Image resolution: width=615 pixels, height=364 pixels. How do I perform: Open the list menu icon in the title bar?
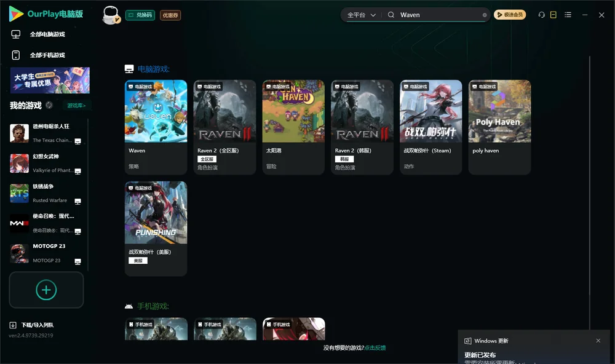click(x=568, y=15)
